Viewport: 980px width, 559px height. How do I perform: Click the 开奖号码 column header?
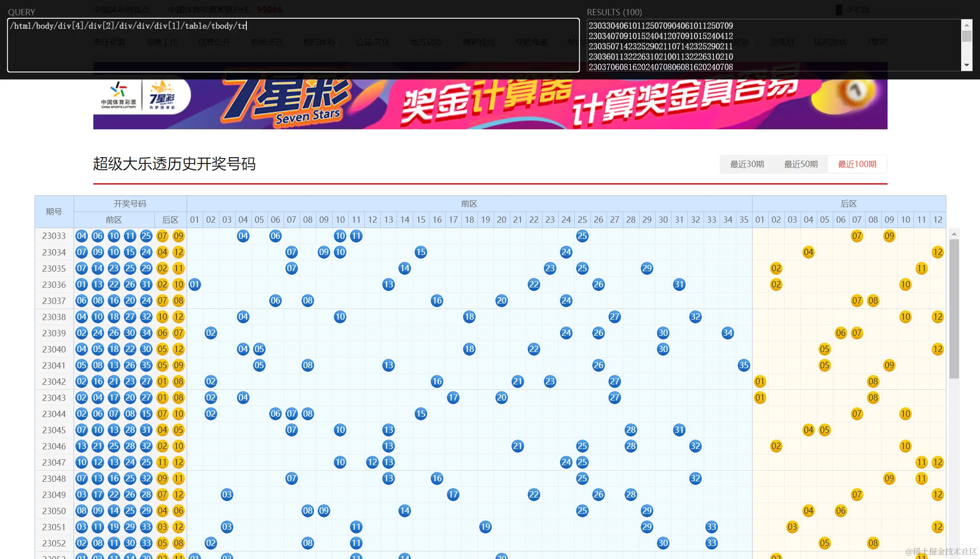[130, 203]
